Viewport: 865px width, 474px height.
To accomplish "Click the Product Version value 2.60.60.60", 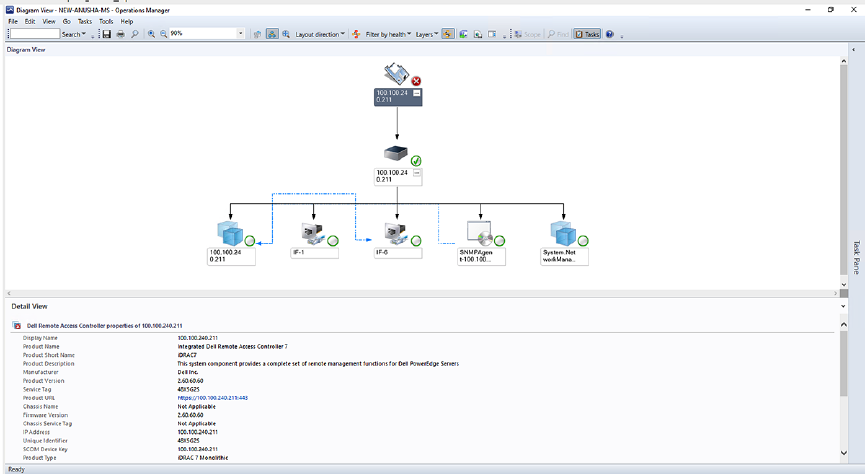I will click(x=190, y=381).
